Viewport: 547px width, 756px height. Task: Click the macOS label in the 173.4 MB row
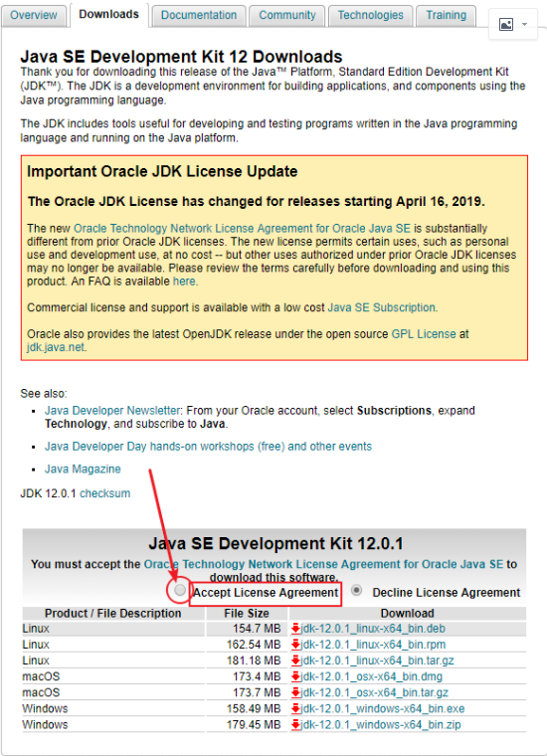click(x=41, y=676)
